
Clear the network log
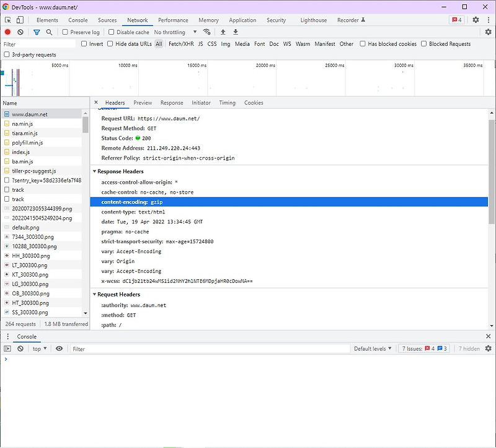coord(20,32)
